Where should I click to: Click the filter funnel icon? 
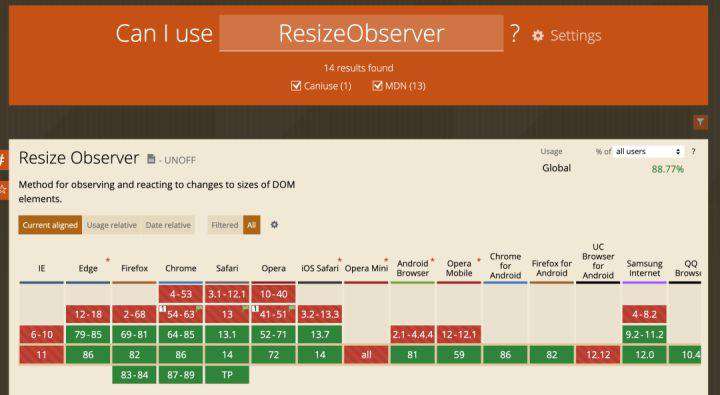700,122
